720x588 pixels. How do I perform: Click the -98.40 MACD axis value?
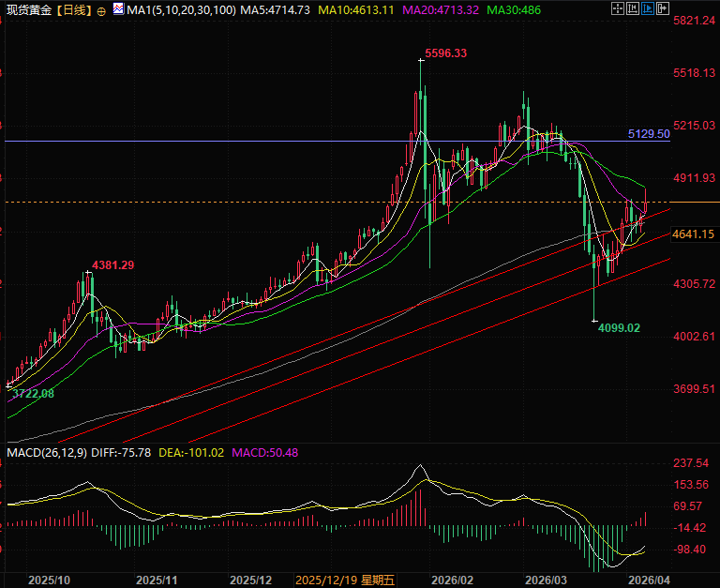point(689,550)
